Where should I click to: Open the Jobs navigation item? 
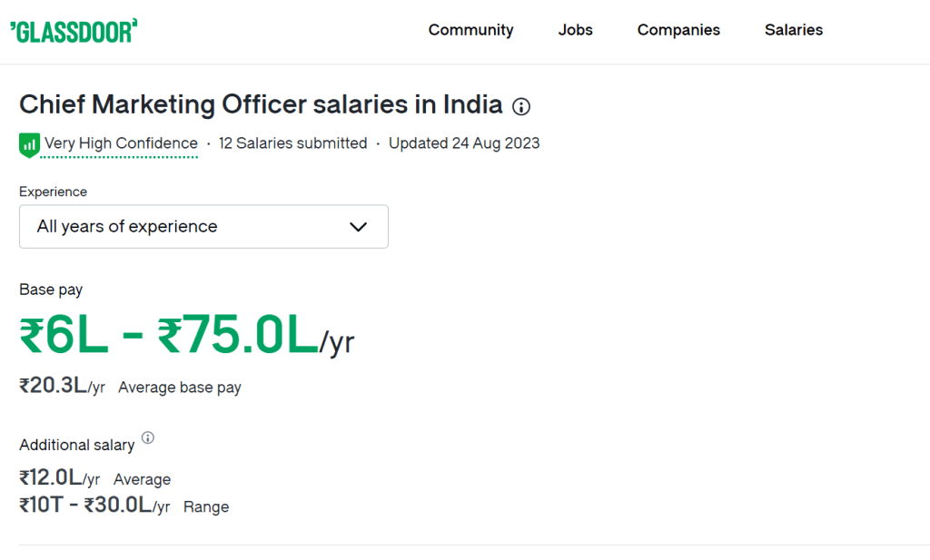click(x=575, y=30)
